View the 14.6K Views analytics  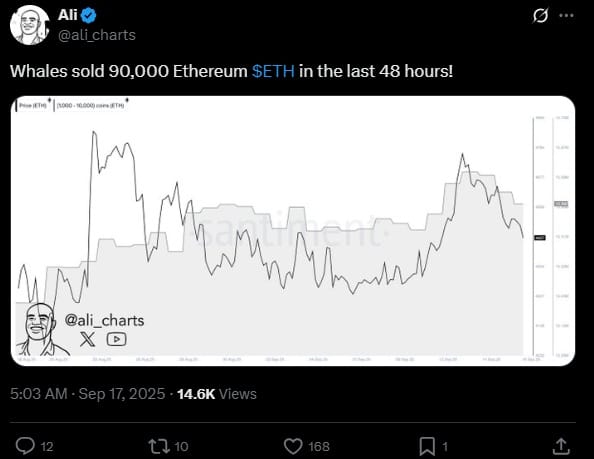pyautogui.click(x=217, y=394)
